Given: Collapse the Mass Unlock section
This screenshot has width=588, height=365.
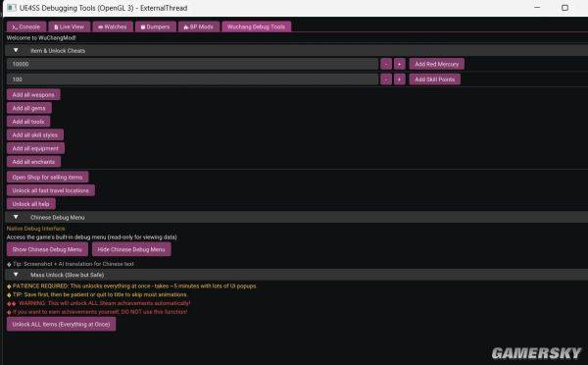Looking at the screenshot, I should 16,275.
